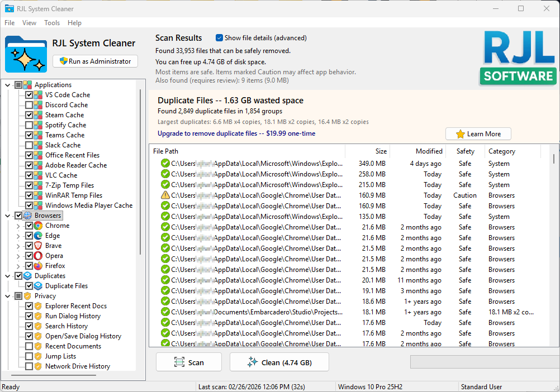Image resolution: width=560 pixels, height=392 pixels.
Task: Click the Learn More button
Action: 478,133
